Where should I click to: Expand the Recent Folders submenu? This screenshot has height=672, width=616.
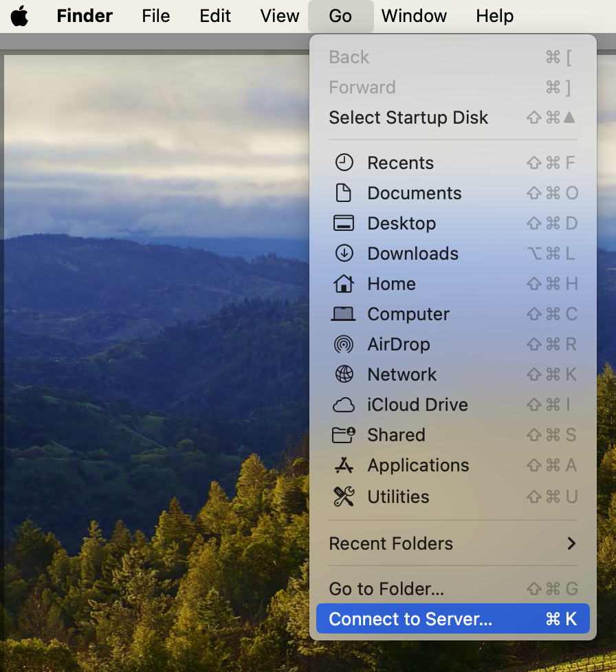click(x=390, y=544)
